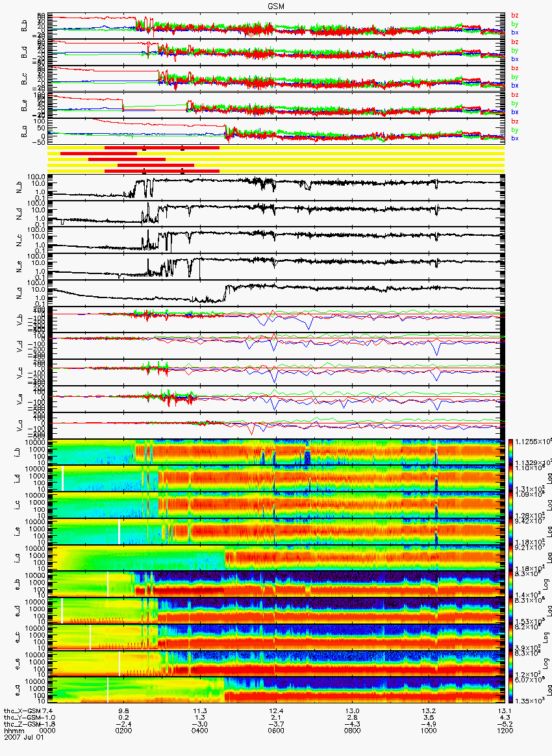Select the B_c panel axis label
The width and height of the screenshot is (552, 756).
click(24, 79)
